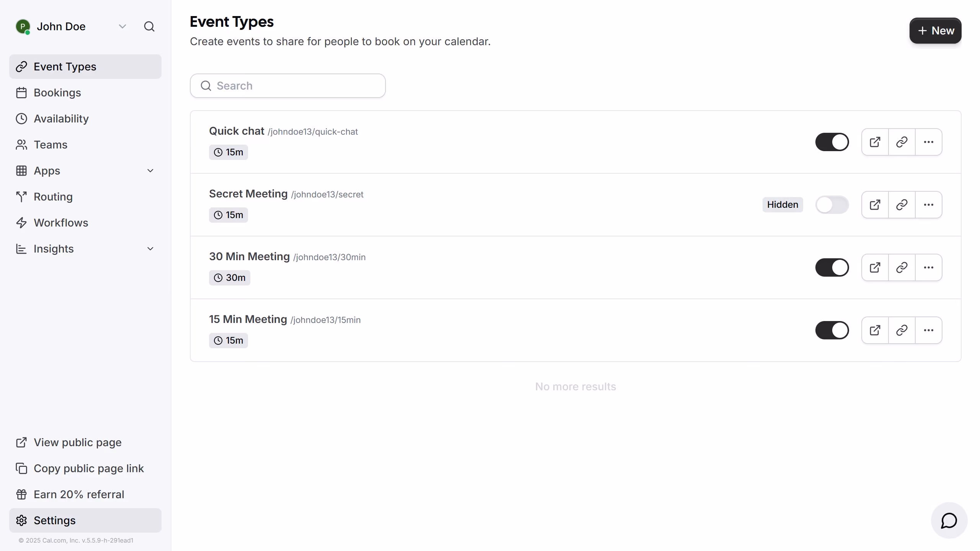The image size is (980, 551).
Task: Expand the John Doe account dropdown chevron
Action: (122, 26)
